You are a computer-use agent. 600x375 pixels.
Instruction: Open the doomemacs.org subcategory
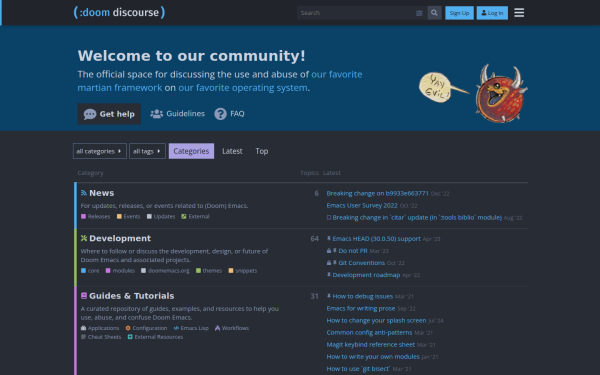[165, 271]
